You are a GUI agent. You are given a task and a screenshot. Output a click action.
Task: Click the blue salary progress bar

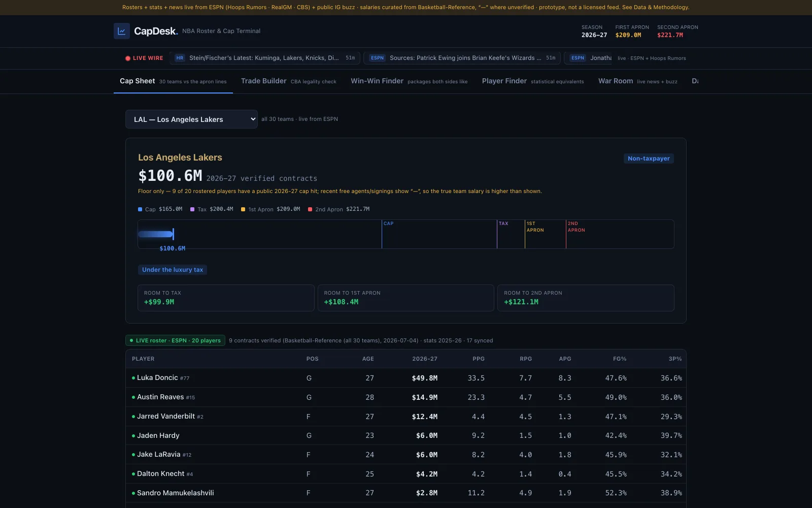(x=156, y=234)
